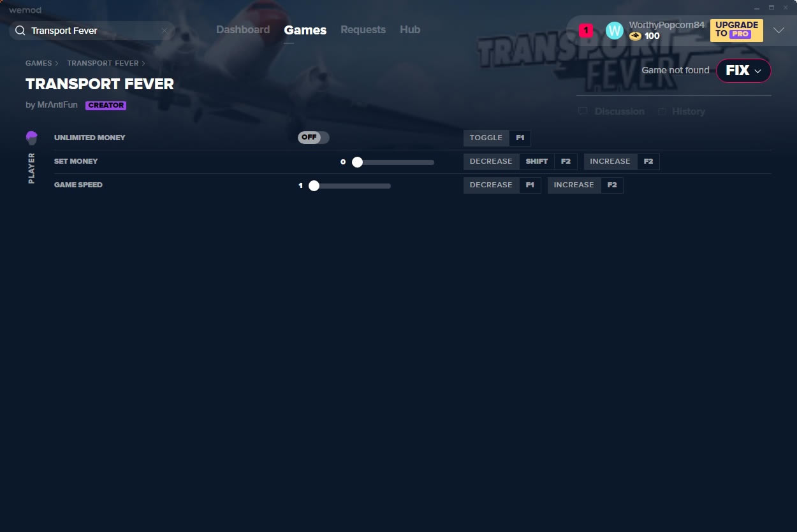Go to the Hub tab
Screen dimensions: 797x532
click(410, 30)
